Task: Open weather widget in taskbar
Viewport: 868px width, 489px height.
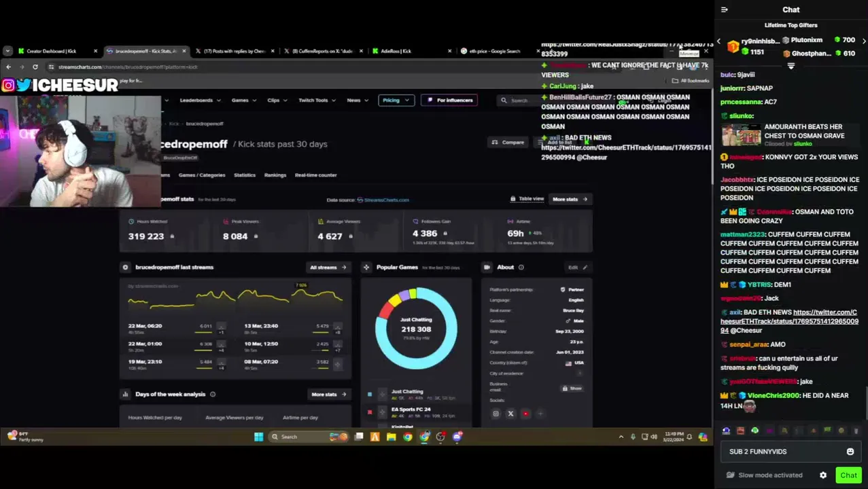Action: click(26, 437)
